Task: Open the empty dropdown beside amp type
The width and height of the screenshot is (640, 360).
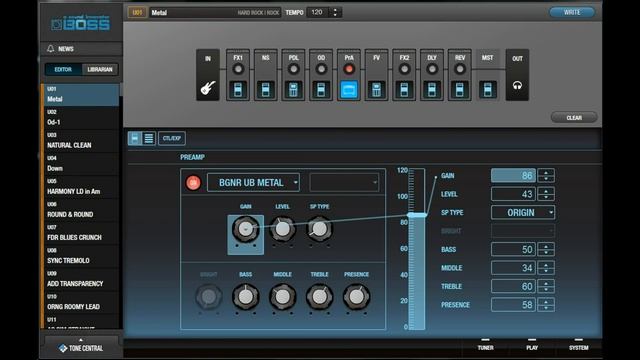Action: [x=344, y=182]
